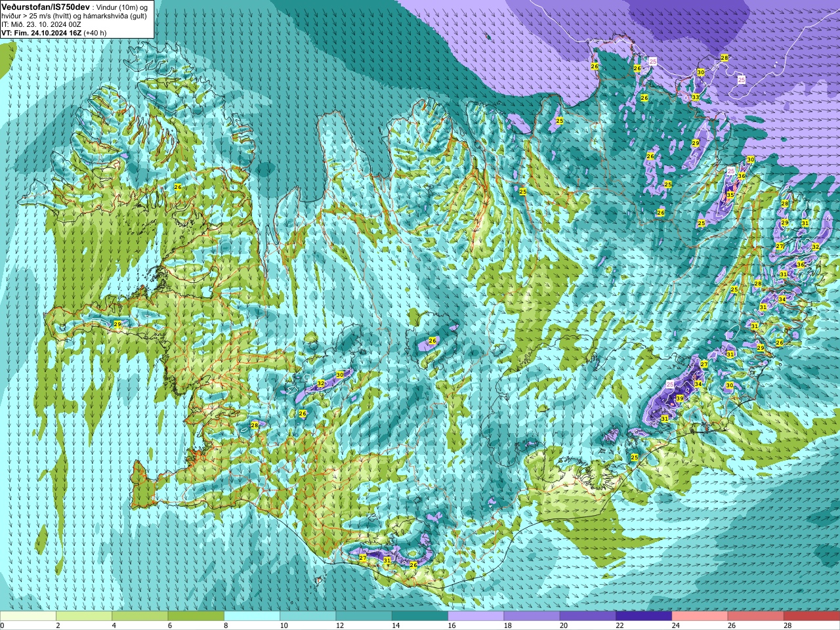
Task: Click the salmon 26–28 m/s legend swatch
Action: coord(756,616)
